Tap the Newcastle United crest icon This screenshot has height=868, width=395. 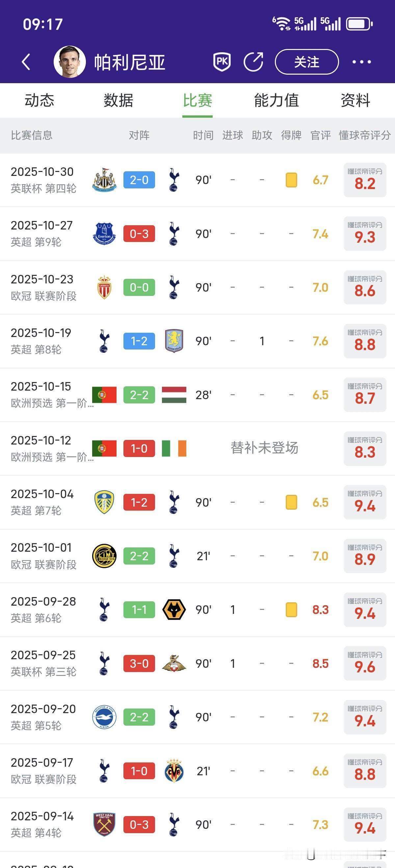[104, 180]
